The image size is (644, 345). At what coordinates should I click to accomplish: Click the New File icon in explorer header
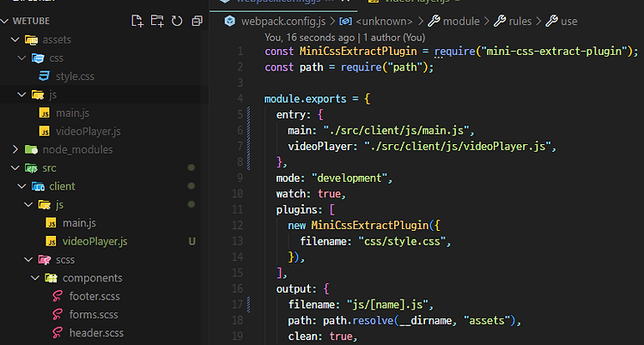(137, 21)
